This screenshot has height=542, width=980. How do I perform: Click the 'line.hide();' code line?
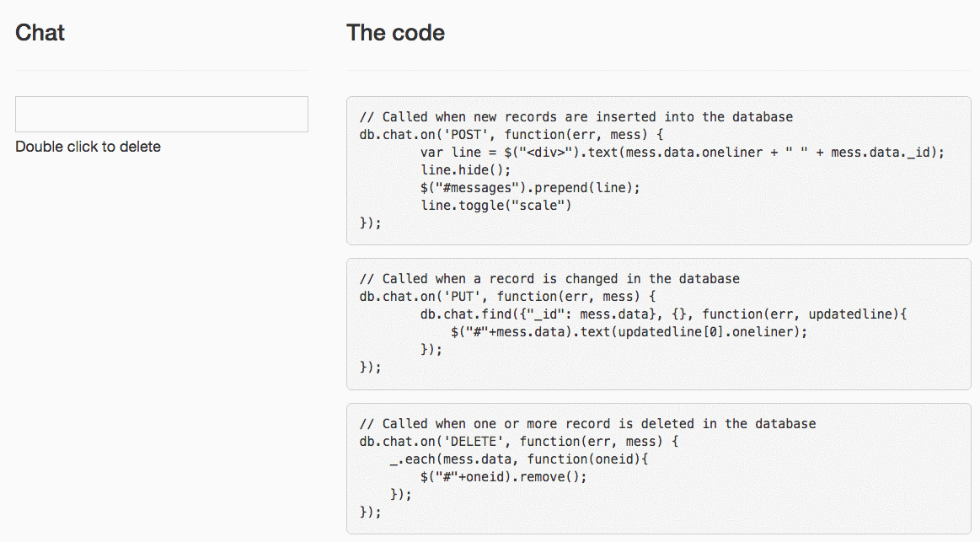pyautogui.click(x=466, y=170)
